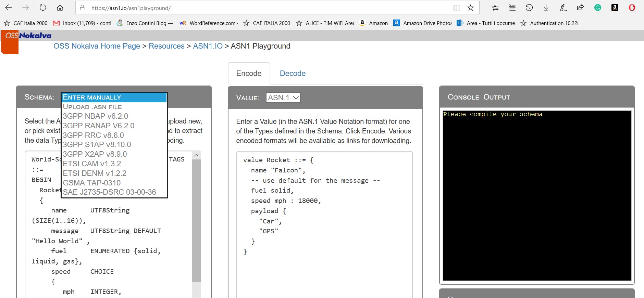Expand the ASN.1 value format dropdown
The height and width of the screenshot is (298, 644).
[283, 98]
